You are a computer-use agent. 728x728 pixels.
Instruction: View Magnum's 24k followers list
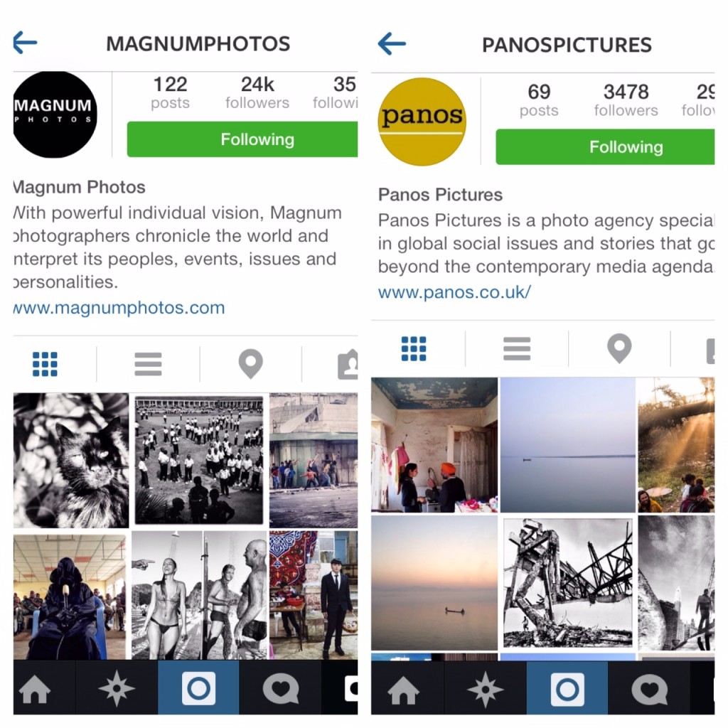tap(257, 92)
